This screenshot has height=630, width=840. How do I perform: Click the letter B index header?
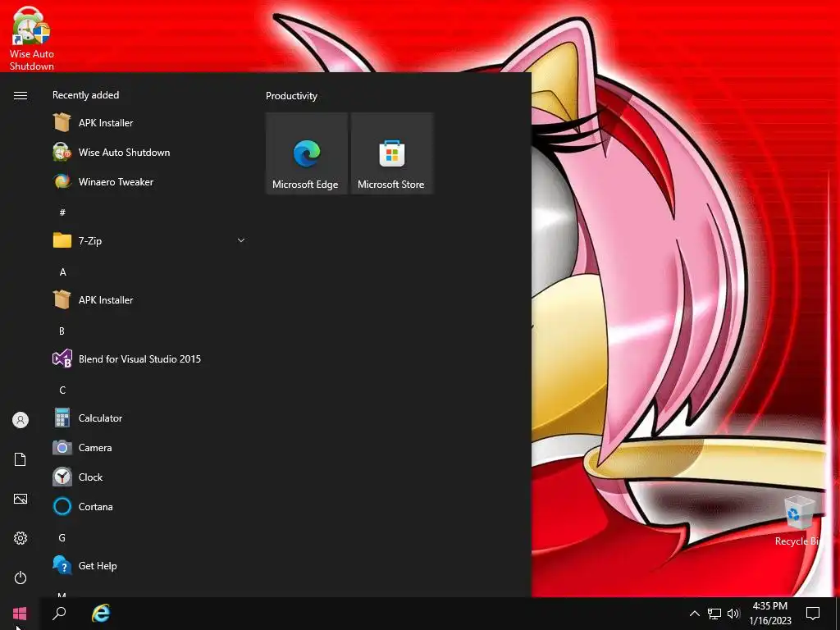coord(62,331)
